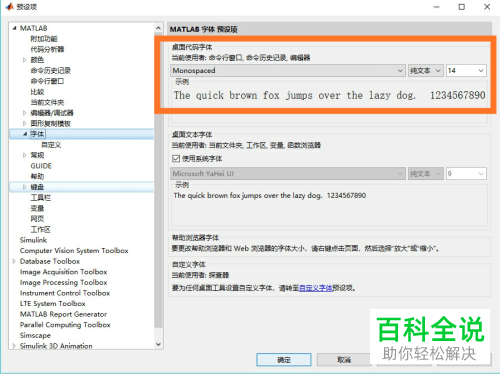
Task: Select 自定义 under 字体
Action: 51,145
